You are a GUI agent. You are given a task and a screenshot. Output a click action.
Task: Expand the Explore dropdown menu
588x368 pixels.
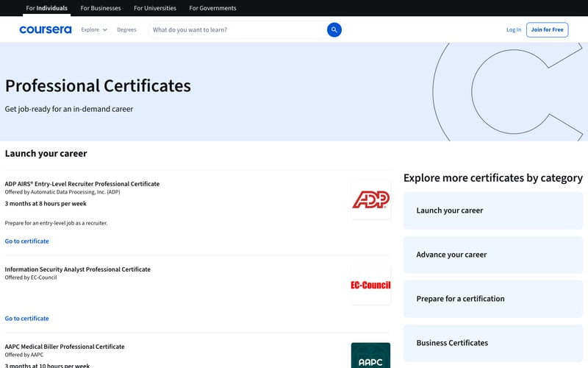pos(94,29)
